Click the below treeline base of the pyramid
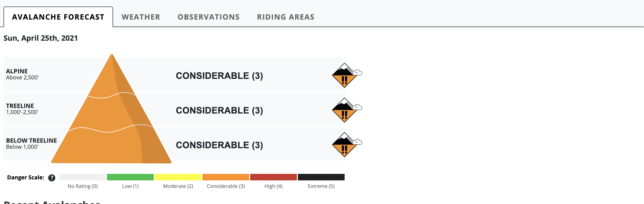 coord(111,147)
